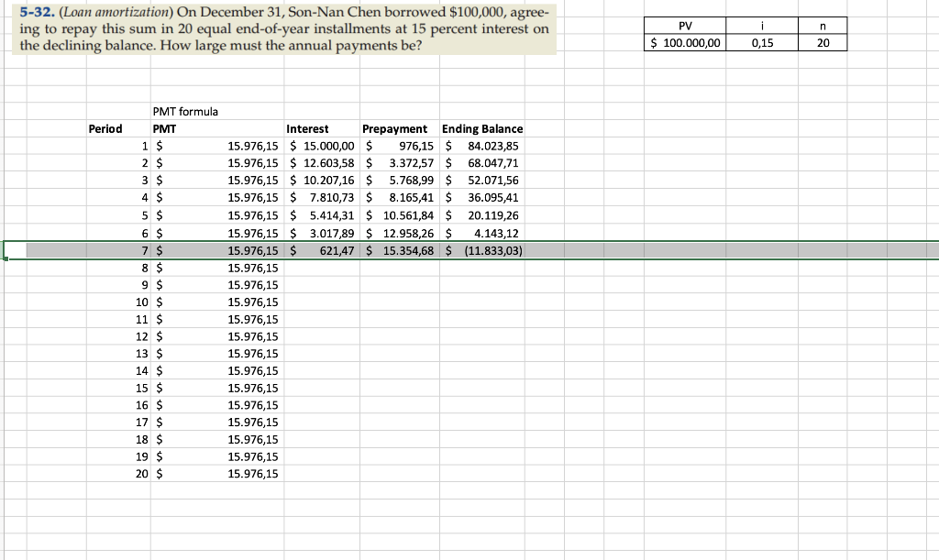Click the n value cell showing 20

click(823, 42)
